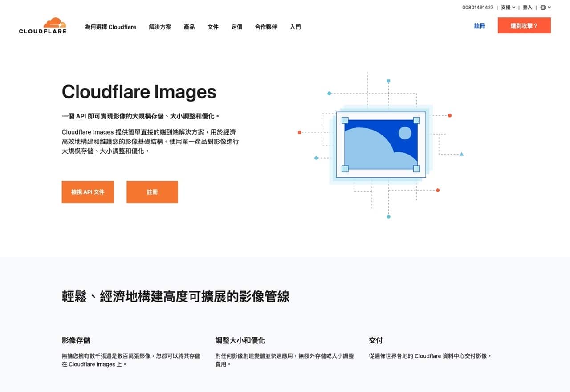Click the 登入 link
The height and width of the screenshot is (392, 570).
click(x=528, y=7)
